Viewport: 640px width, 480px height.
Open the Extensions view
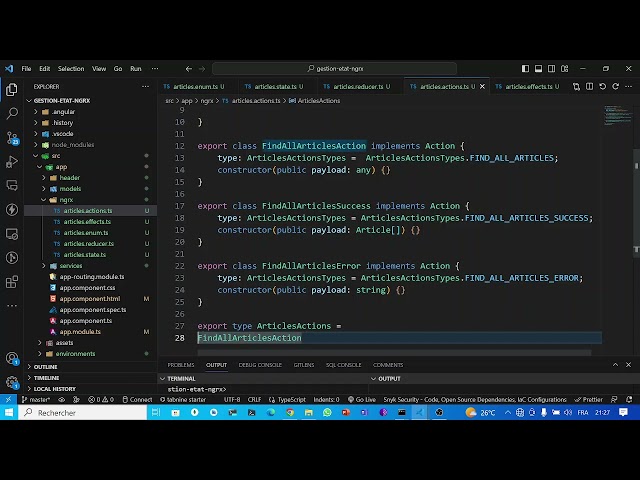pos(12,282)
